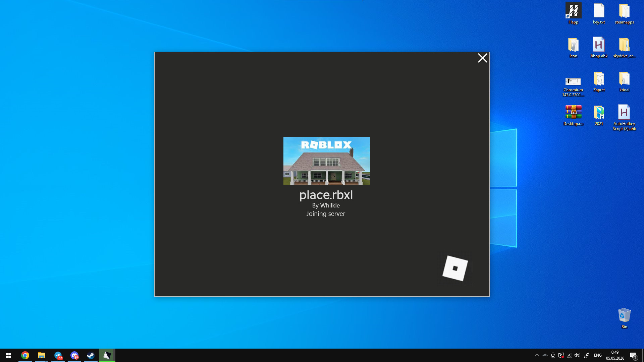
Task: Click the 'By Whilkle' creator text
Action: pyautogui.click(x=326, y=205)
